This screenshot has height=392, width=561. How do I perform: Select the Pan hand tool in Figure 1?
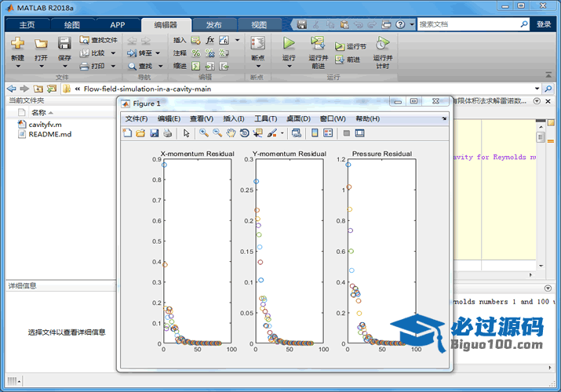tap(231, 133)
